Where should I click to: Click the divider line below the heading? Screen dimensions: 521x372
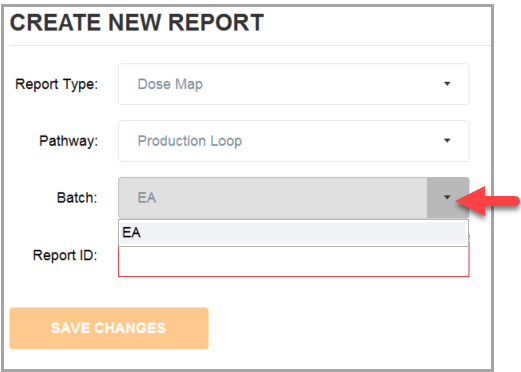[250, 45]
